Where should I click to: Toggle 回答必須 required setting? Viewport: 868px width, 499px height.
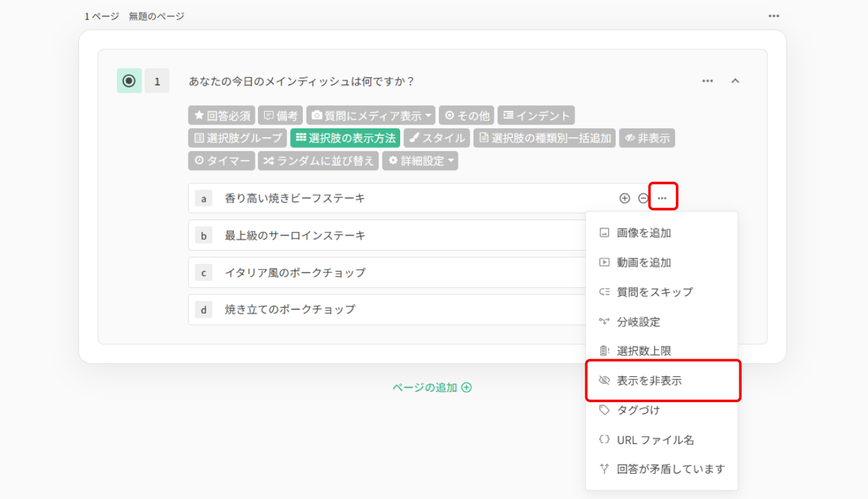coord(222,116)
